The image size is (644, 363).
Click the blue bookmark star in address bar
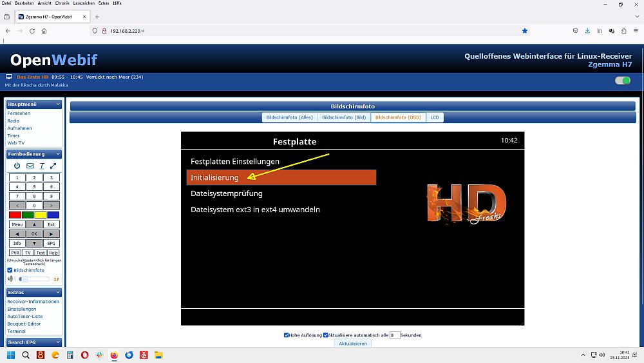click(x=524, y=30)
